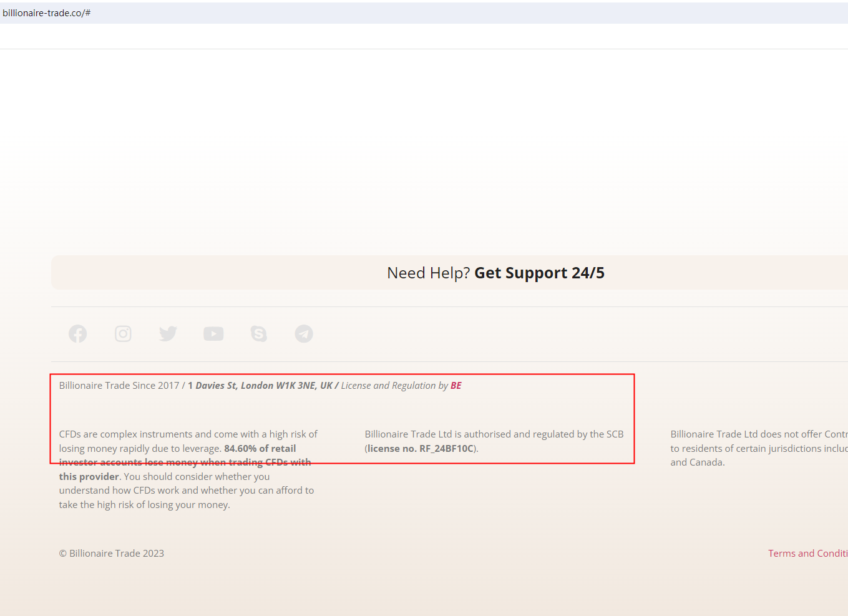The height and width of the screenshot is (616, 848).
Task: Open the Facebook social icon
Action: coord(78,334)
